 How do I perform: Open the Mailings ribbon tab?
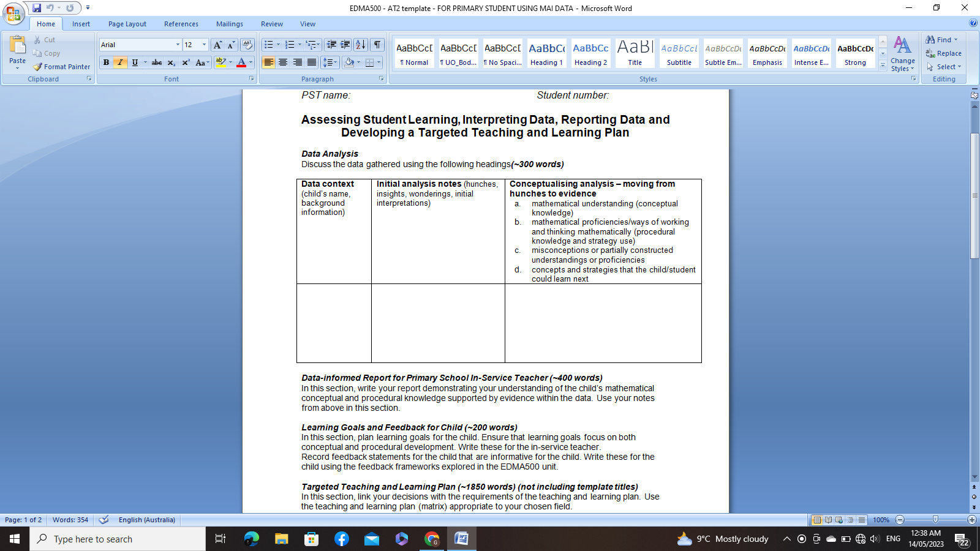[229, 24]
